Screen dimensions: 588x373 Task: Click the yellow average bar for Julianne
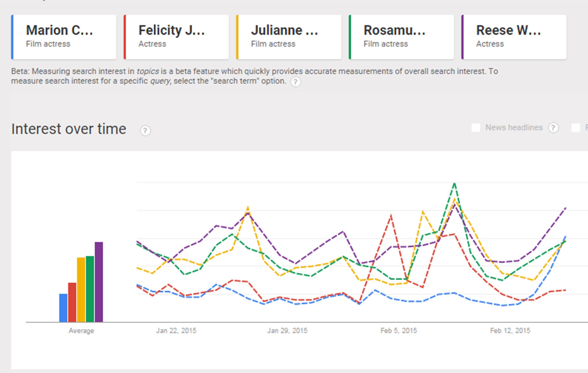click(x=81, y=290)
